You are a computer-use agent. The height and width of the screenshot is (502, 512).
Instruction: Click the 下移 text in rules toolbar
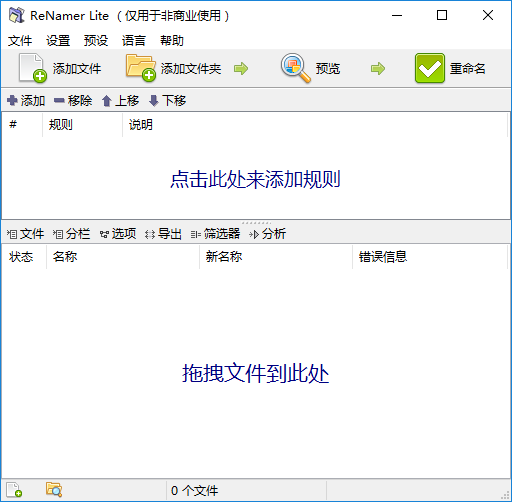(174, 101)
